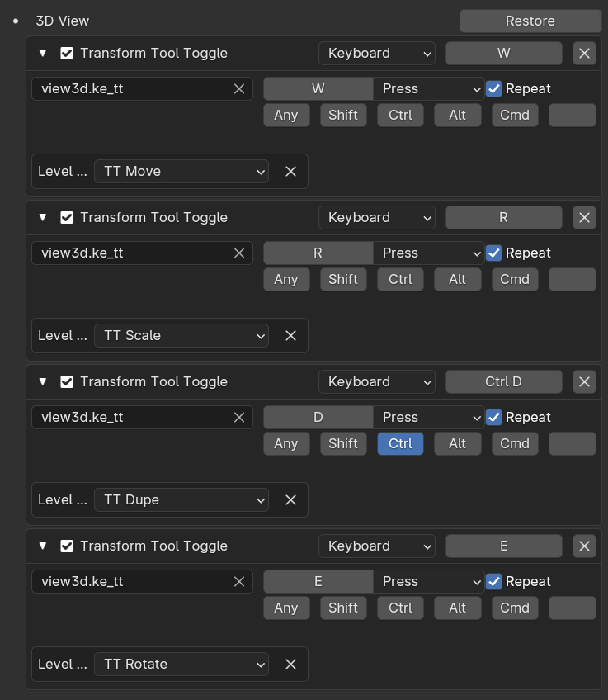
Task: Clear identifier field in E keymap entry
Action: point(239,582)
